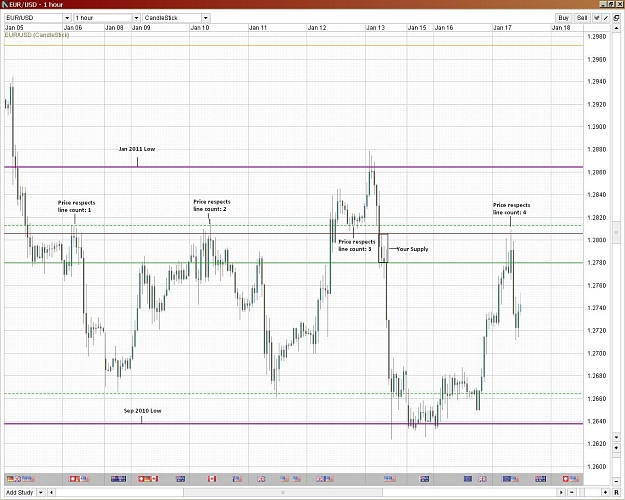Click the 1.2980 price axis label
The height and width of the screenshot is (500, 625).
click(597, 37)
